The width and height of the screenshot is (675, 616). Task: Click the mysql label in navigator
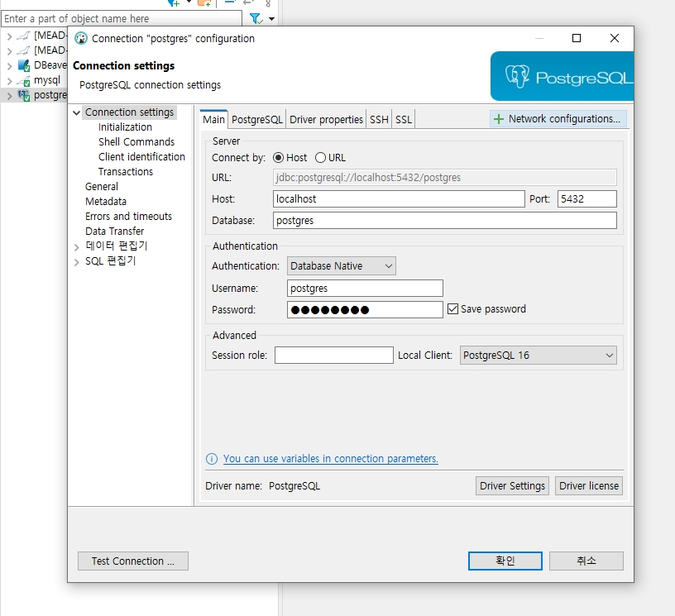point(47,80)
